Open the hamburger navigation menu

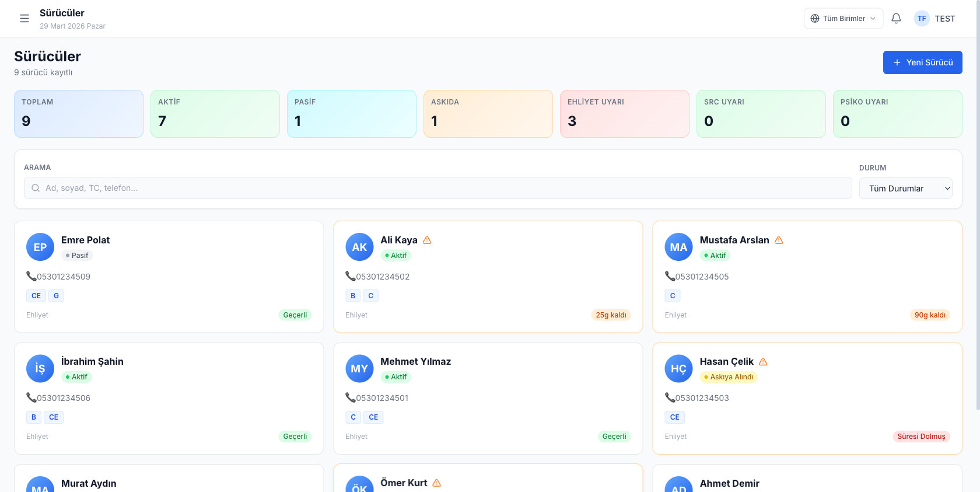point(24,19)
